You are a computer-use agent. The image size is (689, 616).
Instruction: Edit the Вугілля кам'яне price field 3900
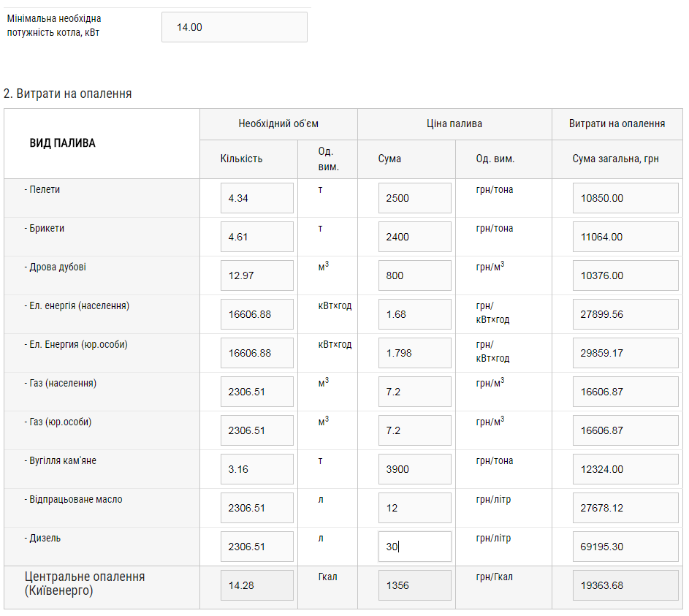(x=414, y=469)
